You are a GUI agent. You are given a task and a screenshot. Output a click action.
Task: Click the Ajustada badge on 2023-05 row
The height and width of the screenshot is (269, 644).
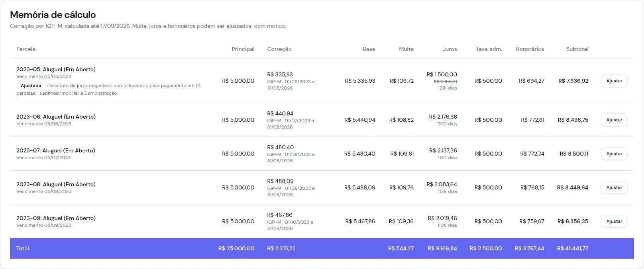tap(31, 86)
